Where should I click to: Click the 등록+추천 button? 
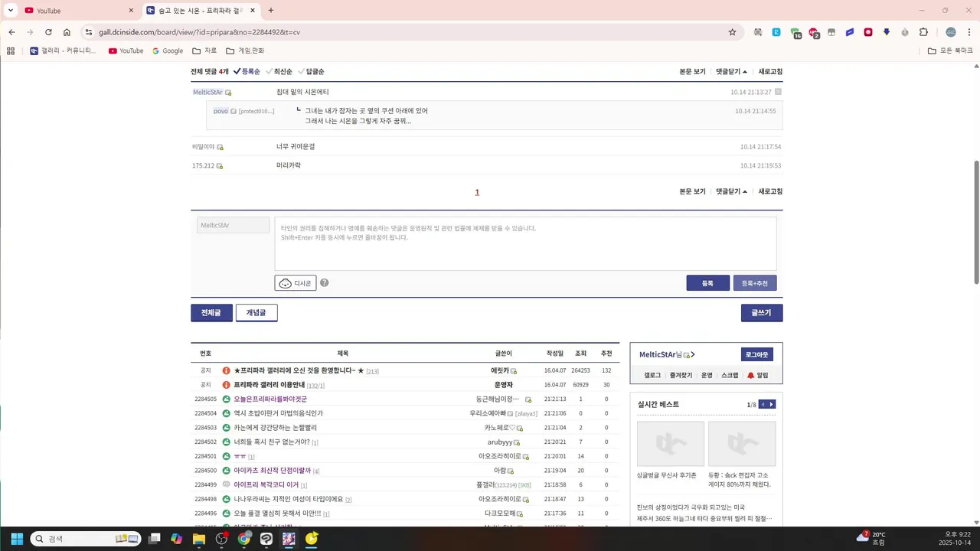(x=755, y=283)
